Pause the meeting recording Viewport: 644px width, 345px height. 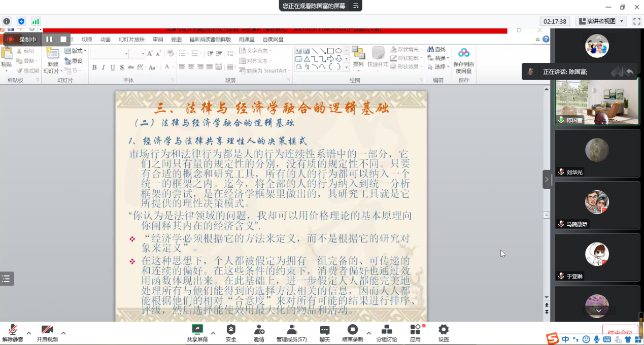coord(49,39)
